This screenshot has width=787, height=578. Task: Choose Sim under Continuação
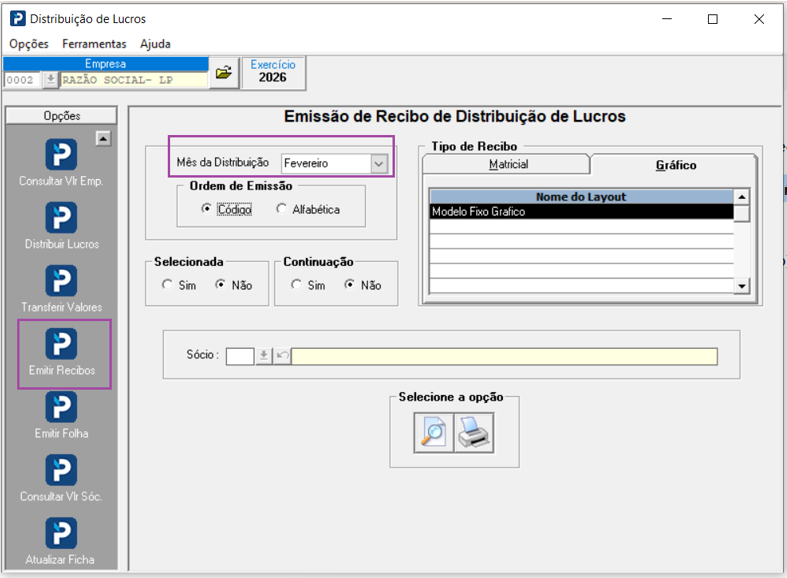click(296, 285)
